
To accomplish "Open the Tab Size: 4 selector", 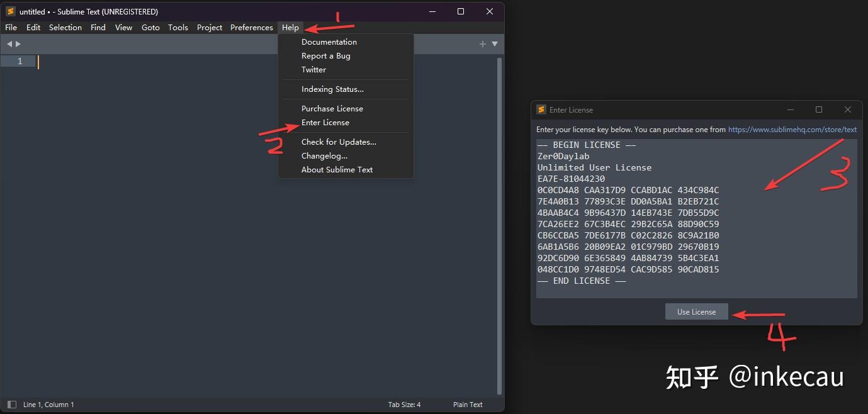I will pos(404,405).
